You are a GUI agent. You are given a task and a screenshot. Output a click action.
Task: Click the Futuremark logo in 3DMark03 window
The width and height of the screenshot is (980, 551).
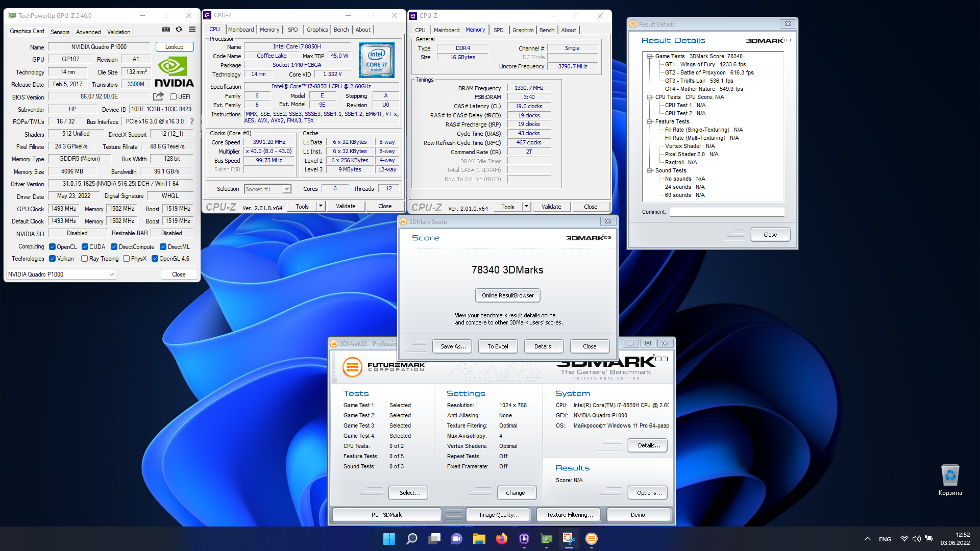pos(383,367)
